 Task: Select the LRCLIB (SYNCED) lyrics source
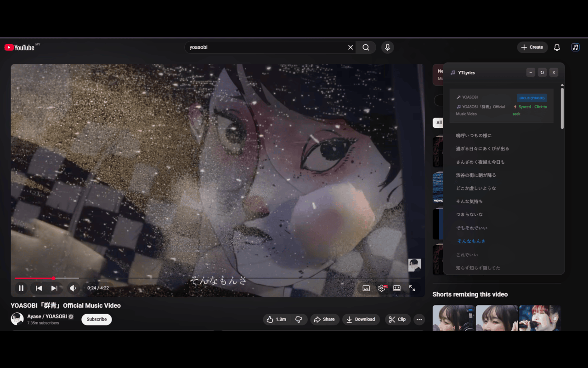tap(531, 98)
